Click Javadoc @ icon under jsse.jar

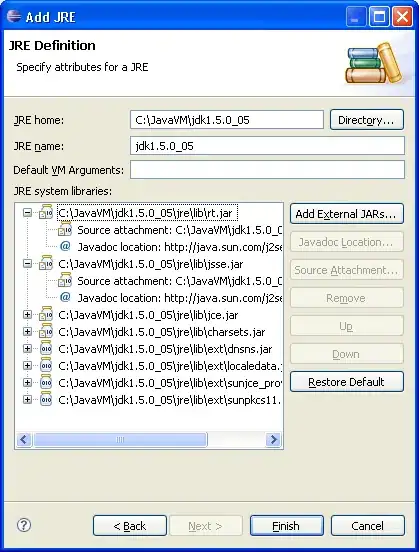coord(65,297)
